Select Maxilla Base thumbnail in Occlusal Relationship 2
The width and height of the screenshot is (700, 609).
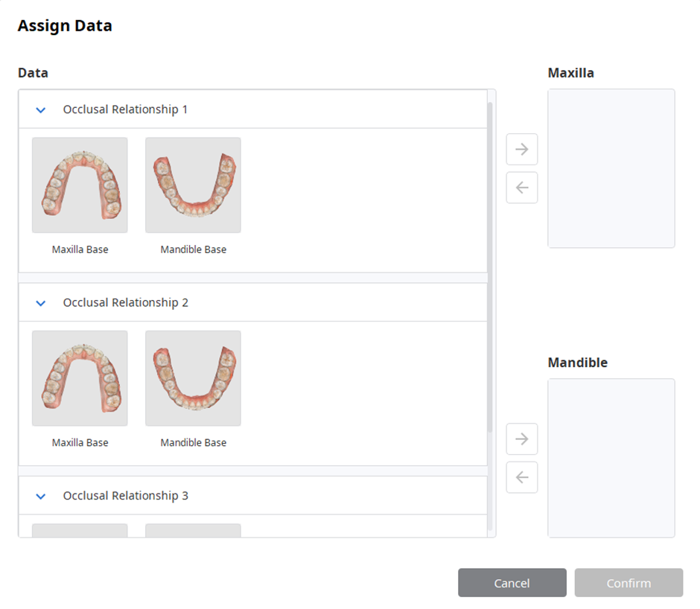80,378
